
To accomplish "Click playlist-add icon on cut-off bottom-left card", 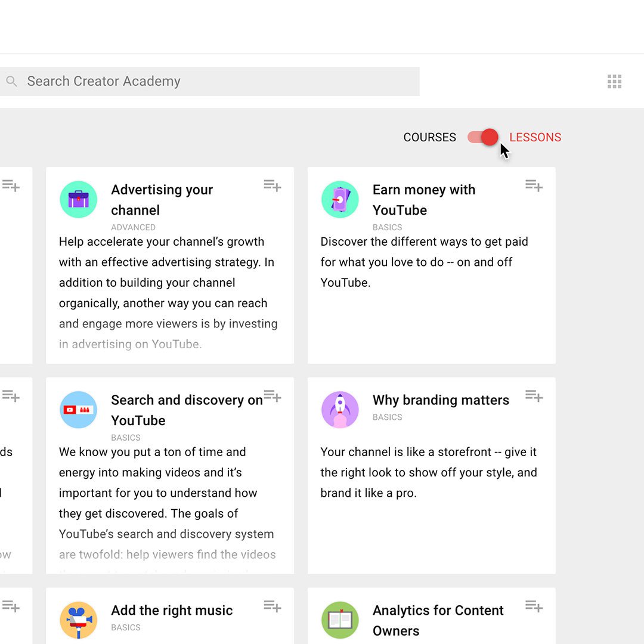I will (x=11, y=606).
